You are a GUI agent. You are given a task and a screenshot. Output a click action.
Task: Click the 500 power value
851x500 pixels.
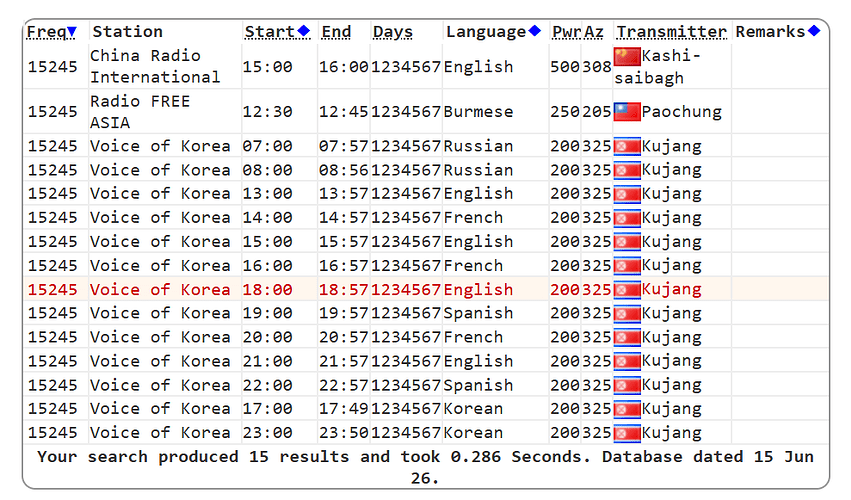565,67
